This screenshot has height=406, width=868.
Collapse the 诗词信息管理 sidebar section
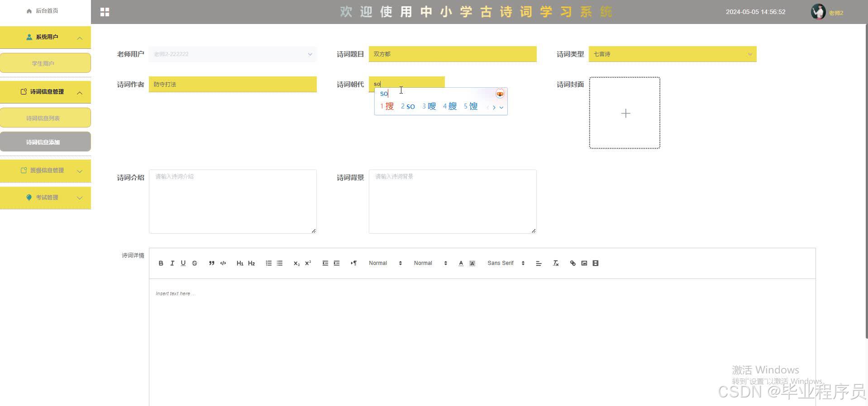tap(45, 92)
